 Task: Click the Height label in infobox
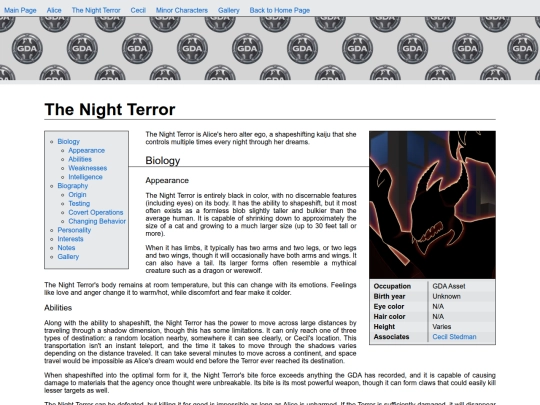coord(384,326)
